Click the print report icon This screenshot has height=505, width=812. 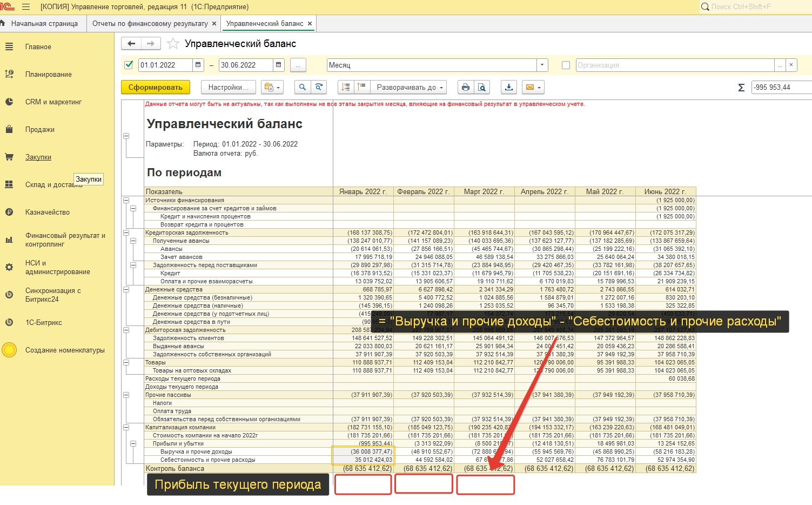coord(465,87)
